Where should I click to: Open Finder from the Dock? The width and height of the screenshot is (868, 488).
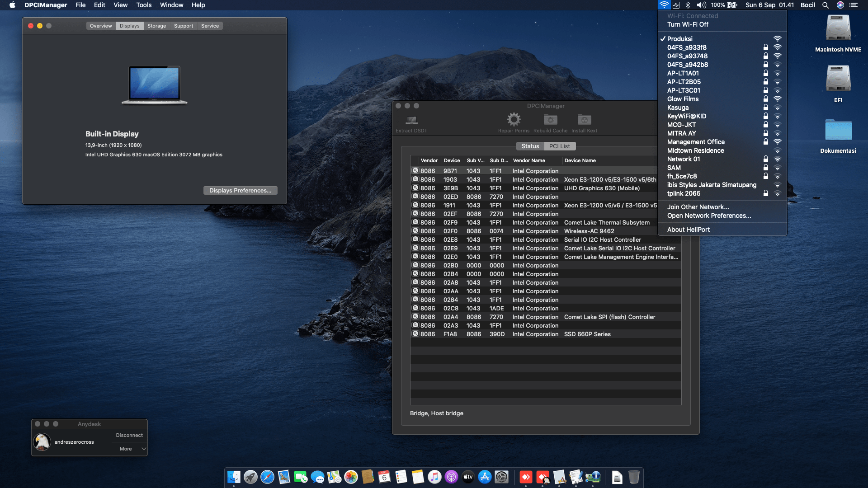pyautogui.click(x=234, y=477)
